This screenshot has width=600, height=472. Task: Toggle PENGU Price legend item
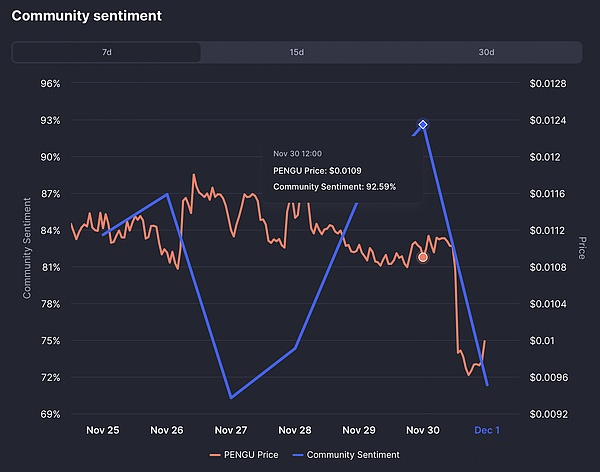click(246, 454)
